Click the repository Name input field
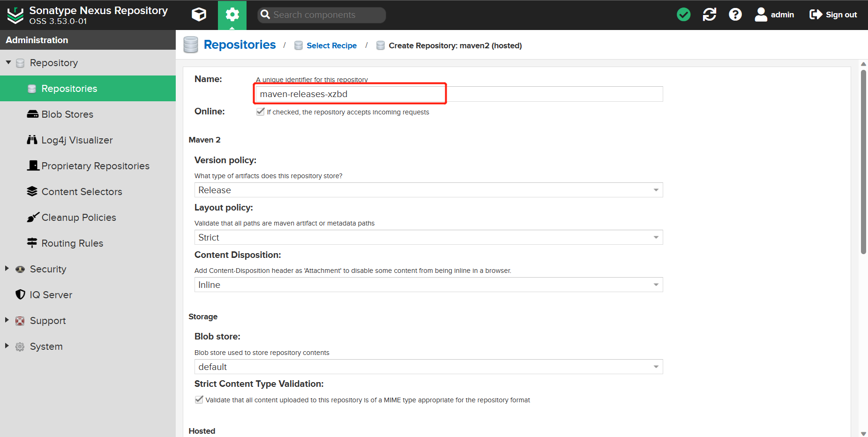The width and height of the screenshot is (868, 437). pos(459,94)
